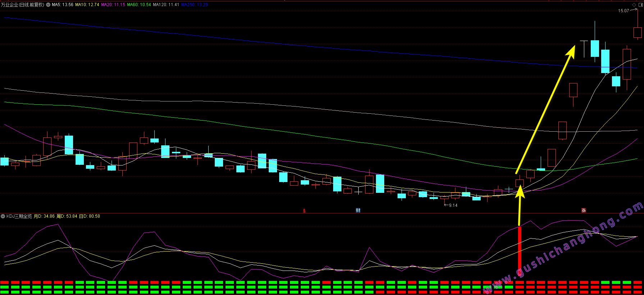Click the 月D: 34.86 value
The height and width of the screenshot is (295, 644).
tap(44, 216)
